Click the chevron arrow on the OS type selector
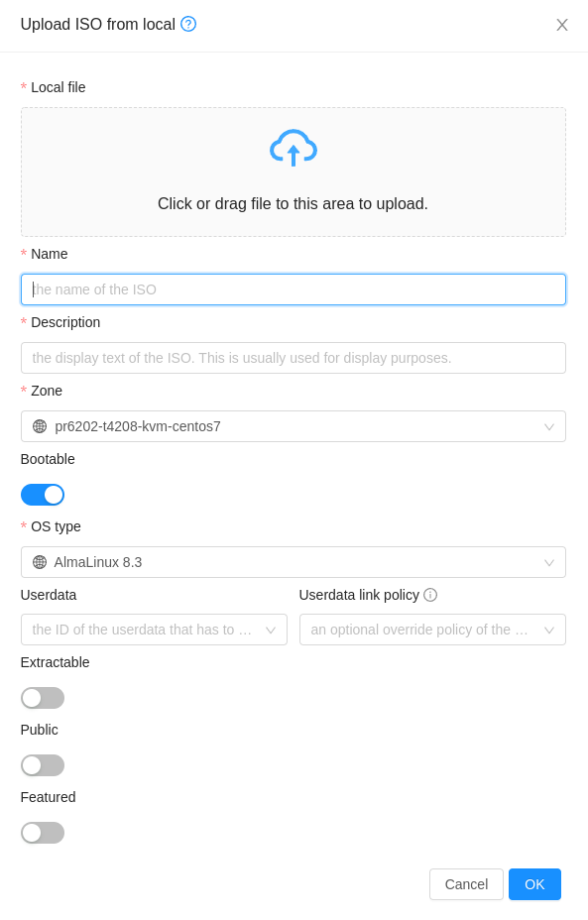This screenshot has height=920, width=588. [x=549, y=562]
